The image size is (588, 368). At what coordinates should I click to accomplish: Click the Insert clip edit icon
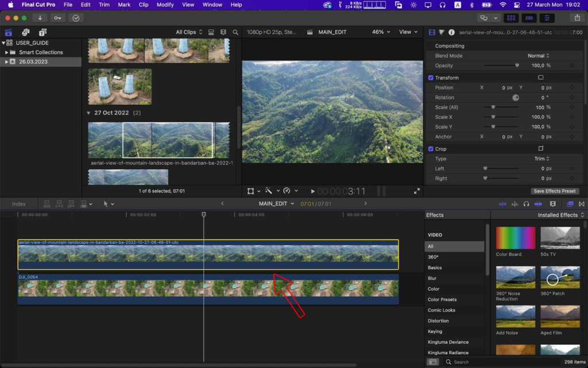click(59, 204)
